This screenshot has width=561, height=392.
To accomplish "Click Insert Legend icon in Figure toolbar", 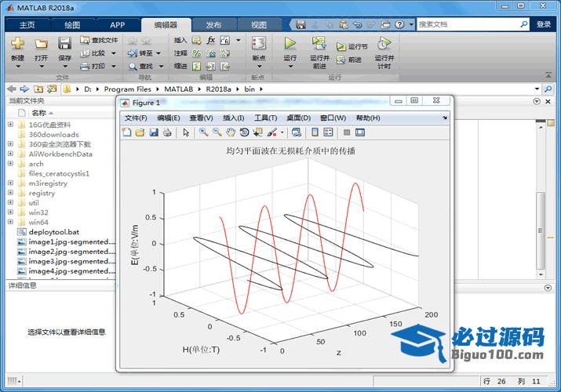I will (328, 132).
